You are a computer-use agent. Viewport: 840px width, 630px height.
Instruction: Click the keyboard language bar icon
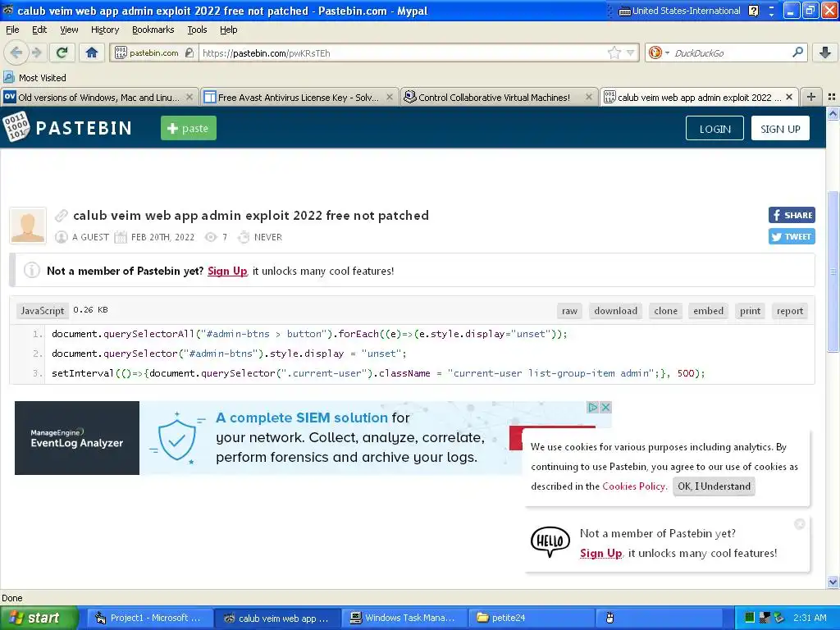point(624,11)
